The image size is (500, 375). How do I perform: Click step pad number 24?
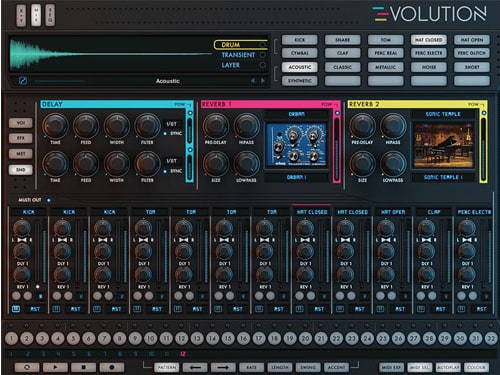pos(367,339)
